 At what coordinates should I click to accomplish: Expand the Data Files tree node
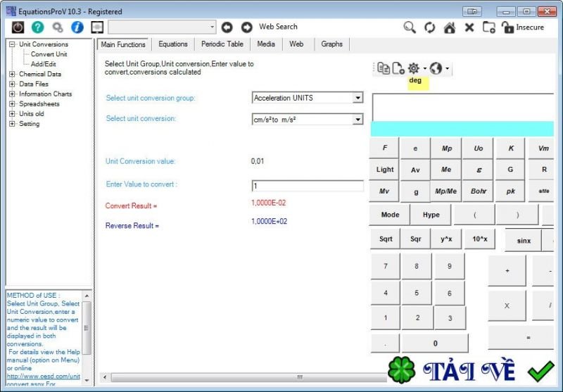pyautogui.click(x=12, y=84)
